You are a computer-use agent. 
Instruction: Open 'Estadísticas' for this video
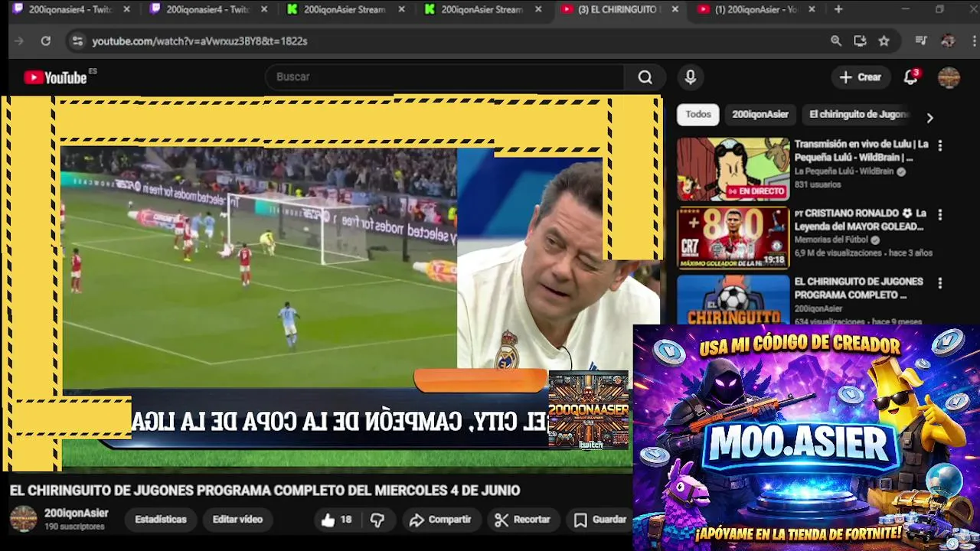[161, 520]
